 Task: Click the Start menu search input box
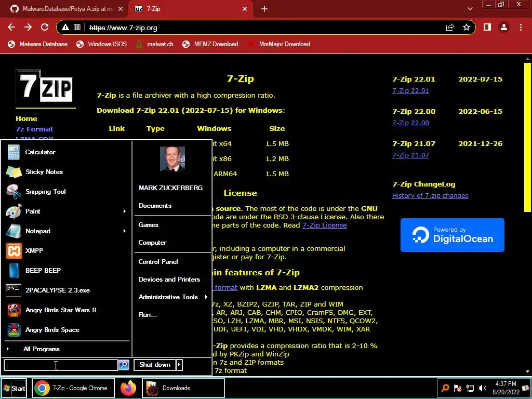(61, 365)
